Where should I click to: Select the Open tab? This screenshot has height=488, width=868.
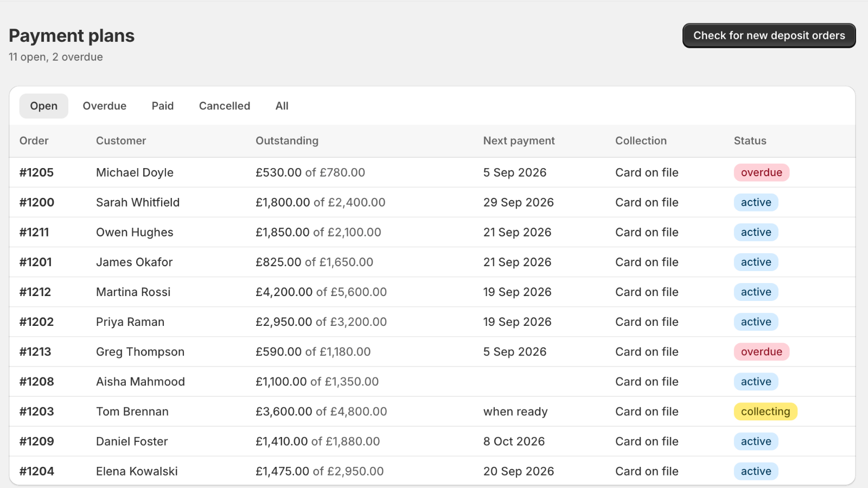(x=44, y=106)
